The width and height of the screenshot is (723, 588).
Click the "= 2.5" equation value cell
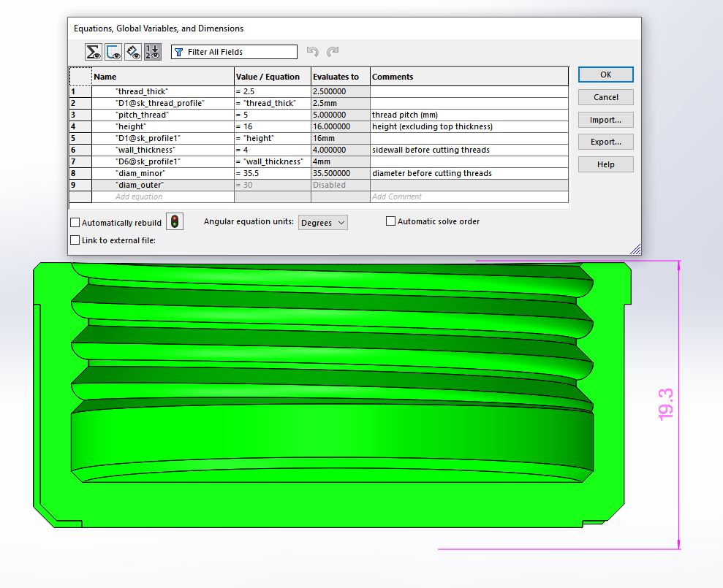coord(273,91)
